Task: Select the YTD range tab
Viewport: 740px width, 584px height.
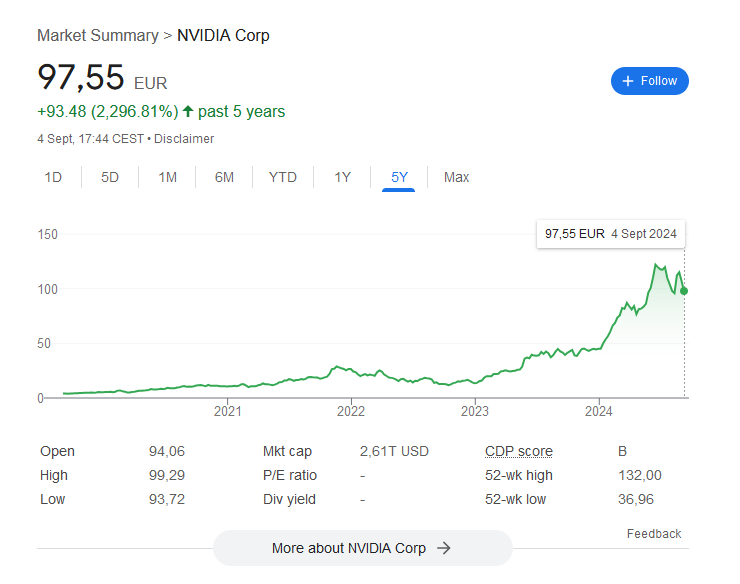Action: 282,177
